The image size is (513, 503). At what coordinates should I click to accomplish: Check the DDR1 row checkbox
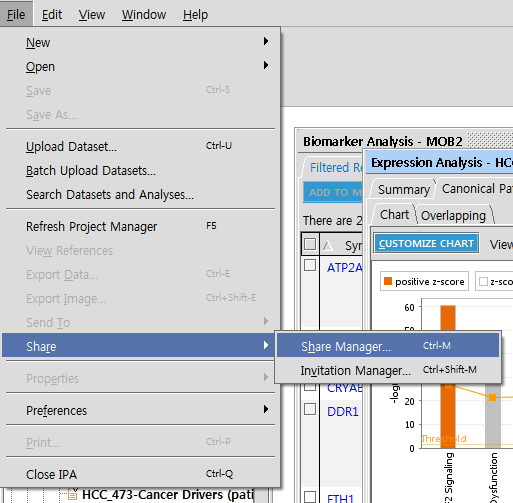pyautogui.click(x=310, y=409)
